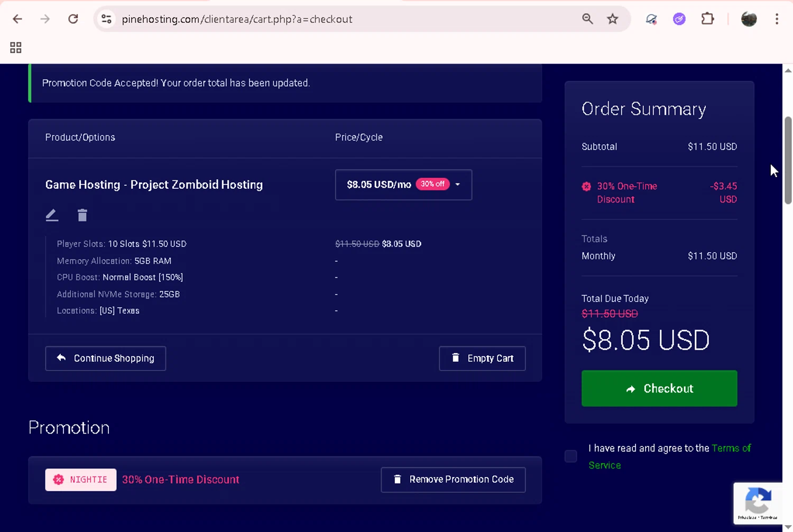Click Memory Allocation: 5GB RAM line
793x532 pixels.
[x=114, y=261]
